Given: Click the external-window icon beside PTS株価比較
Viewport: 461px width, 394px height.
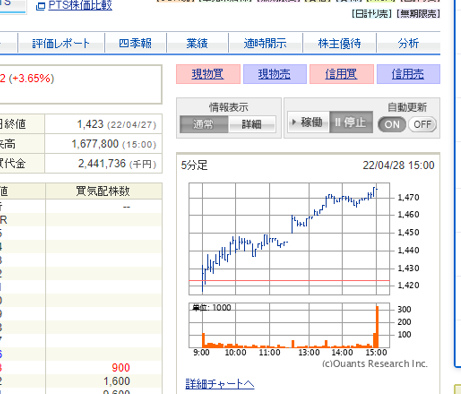Looking at the screenshot, I should 40,6.
